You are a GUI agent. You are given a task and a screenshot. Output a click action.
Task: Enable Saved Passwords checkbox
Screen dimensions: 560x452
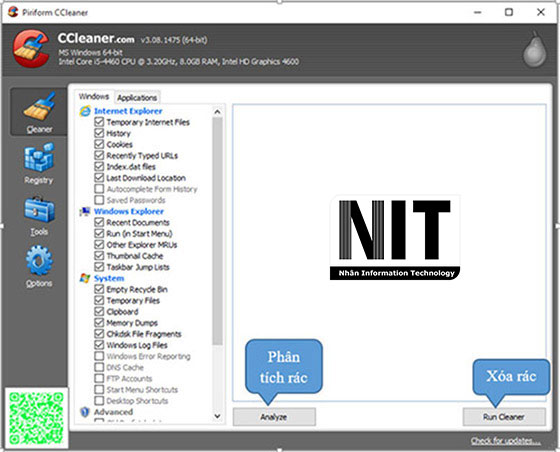pyautogui.click(x=99, y=200)
